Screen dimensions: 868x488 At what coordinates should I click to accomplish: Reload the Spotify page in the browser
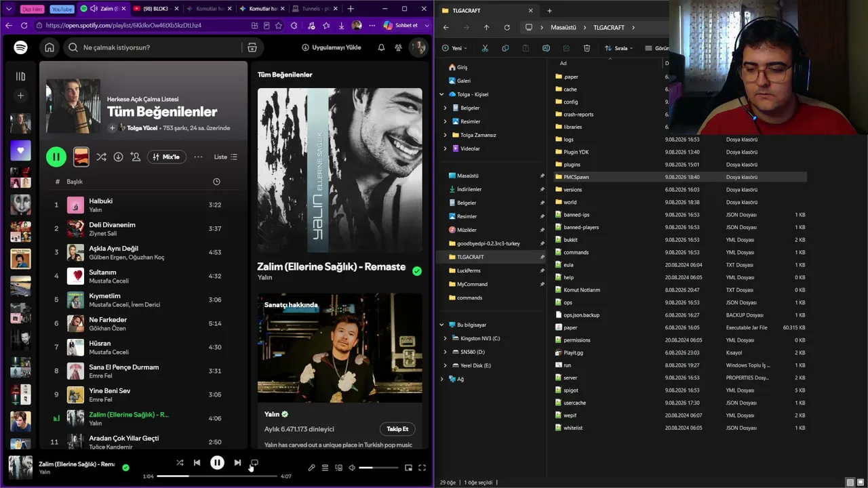click(x=24, y=26)
